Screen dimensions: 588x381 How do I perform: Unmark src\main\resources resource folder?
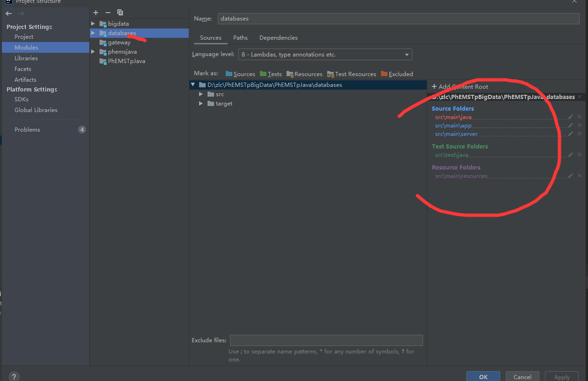580,176
